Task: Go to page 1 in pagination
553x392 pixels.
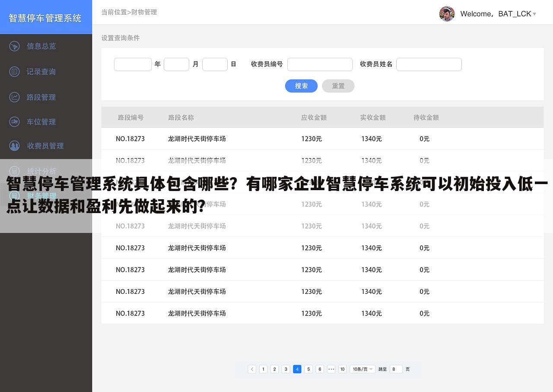Action: click(263, 369)
